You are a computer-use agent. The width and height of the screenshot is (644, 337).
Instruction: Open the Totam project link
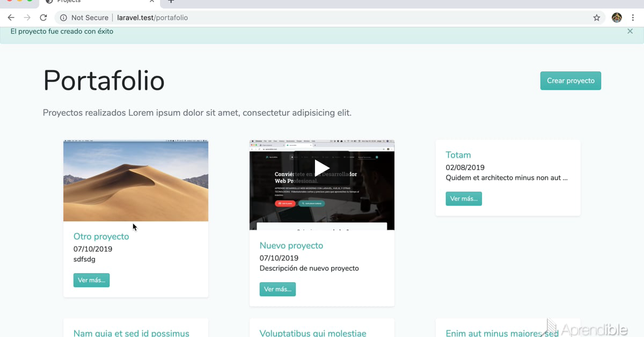pyautogui.click(x=458, y=155)
